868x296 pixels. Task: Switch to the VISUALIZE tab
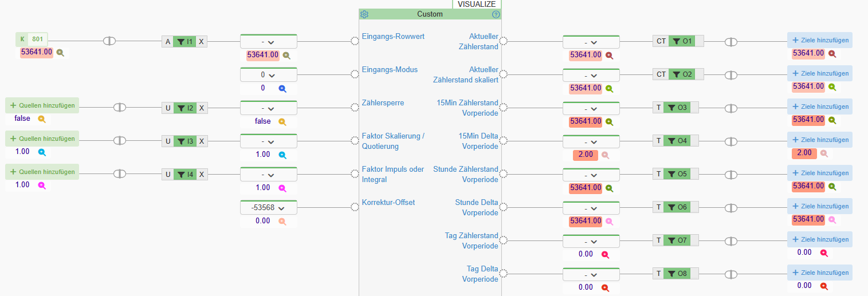477,4
